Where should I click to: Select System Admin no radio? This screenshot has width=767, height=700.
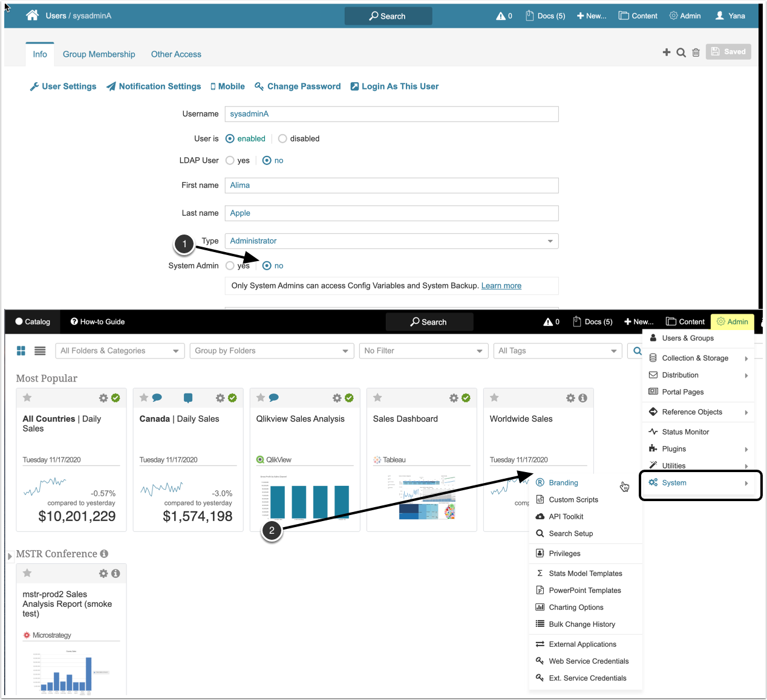267,265
